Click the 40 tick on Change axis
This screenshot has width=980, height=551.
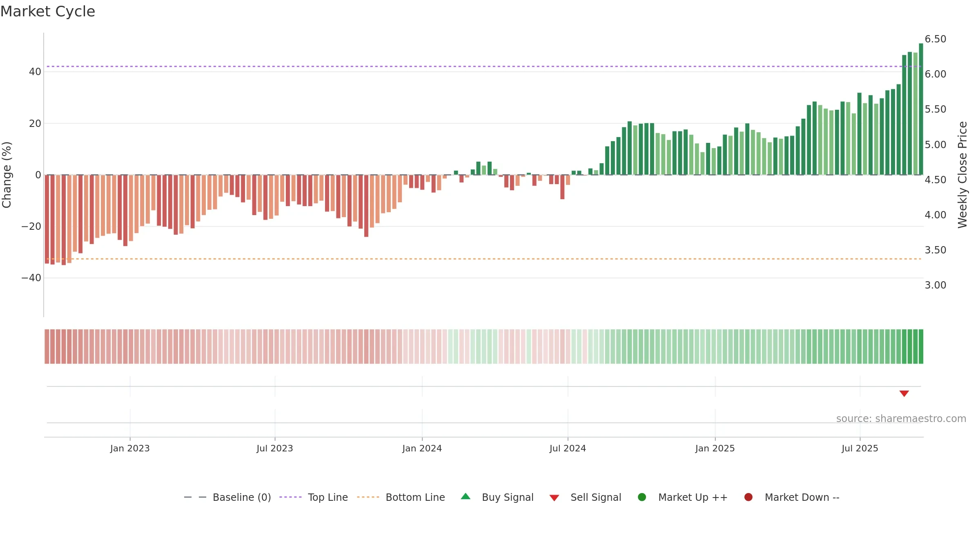click(x=35, y=72)
